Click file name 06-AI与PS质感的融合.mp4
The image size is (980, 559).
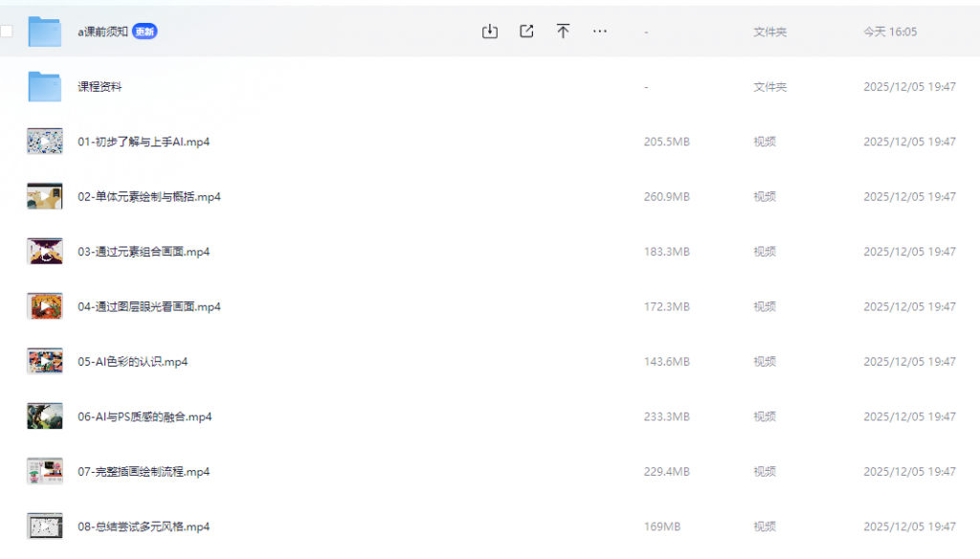point(145,417)
